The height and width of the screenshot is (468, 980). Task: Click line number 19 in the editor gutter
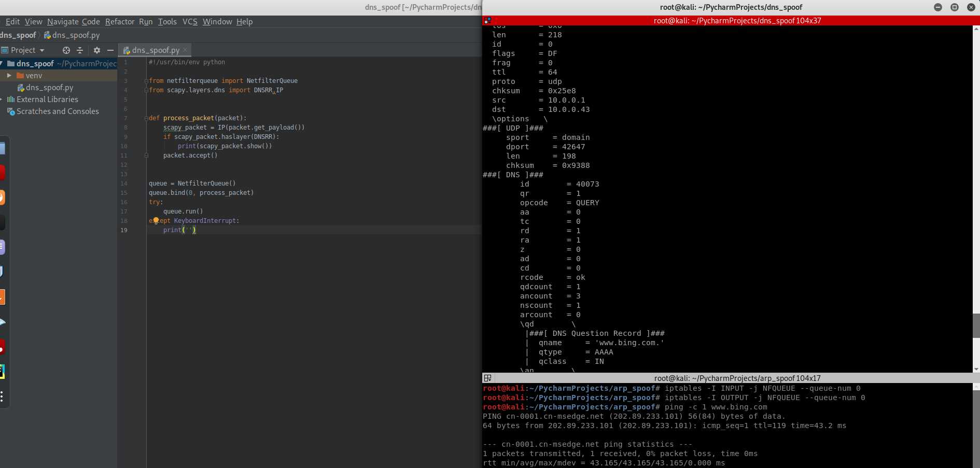[124, 230]
